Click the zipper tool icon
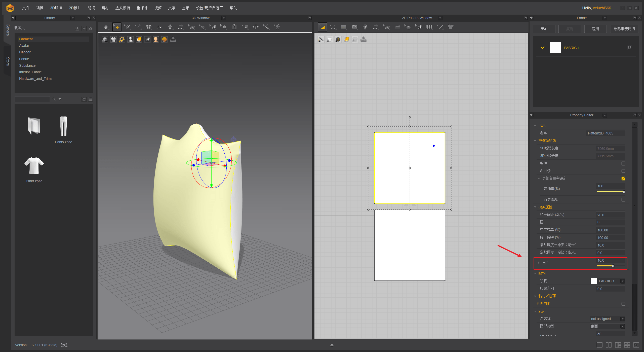644x352 pixels. (234, 27)
